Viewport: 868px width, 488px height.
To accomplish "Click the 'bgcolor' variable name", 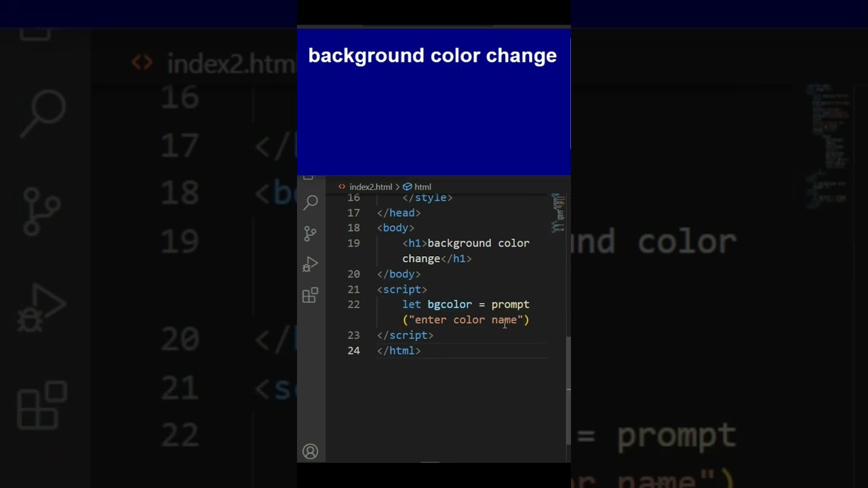I will coord(450,304).
